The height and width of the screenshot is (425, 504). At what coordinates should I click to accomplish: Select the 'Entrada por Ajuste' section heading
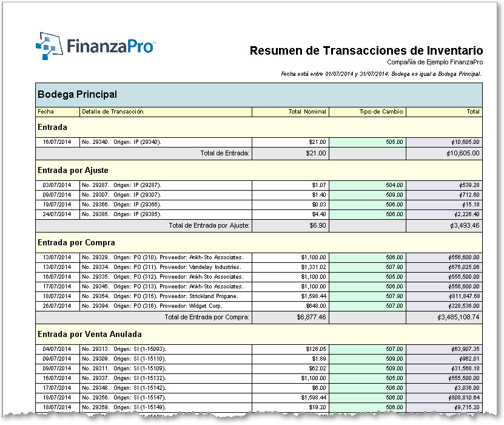(73, 171)
